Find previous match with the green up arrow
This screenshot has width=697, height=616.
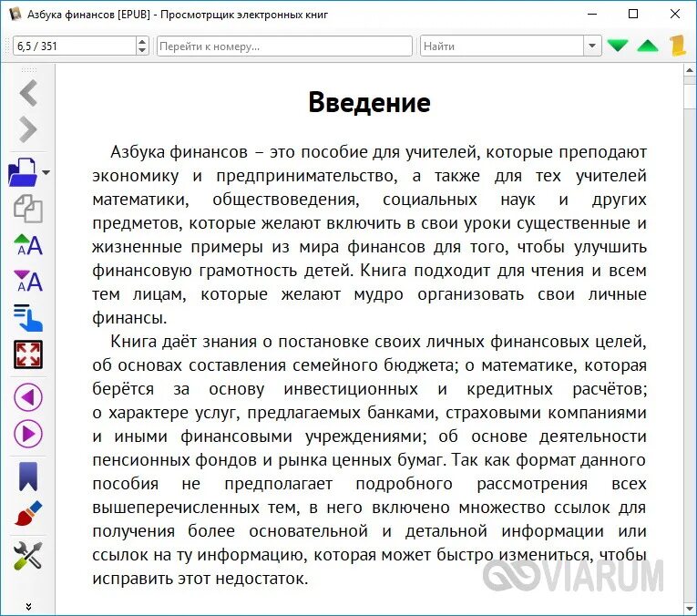coord(648,46)
